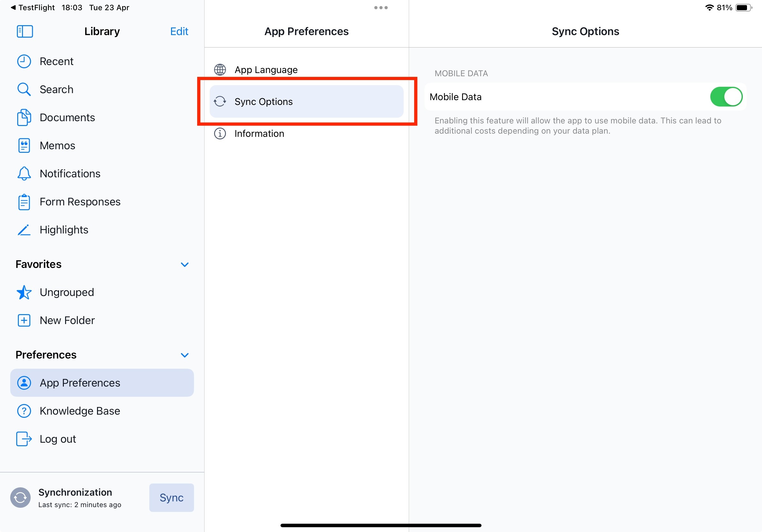Open Form Responses clipboard icon
This screenshot has width=762, height=532.
tap(24, 202)
